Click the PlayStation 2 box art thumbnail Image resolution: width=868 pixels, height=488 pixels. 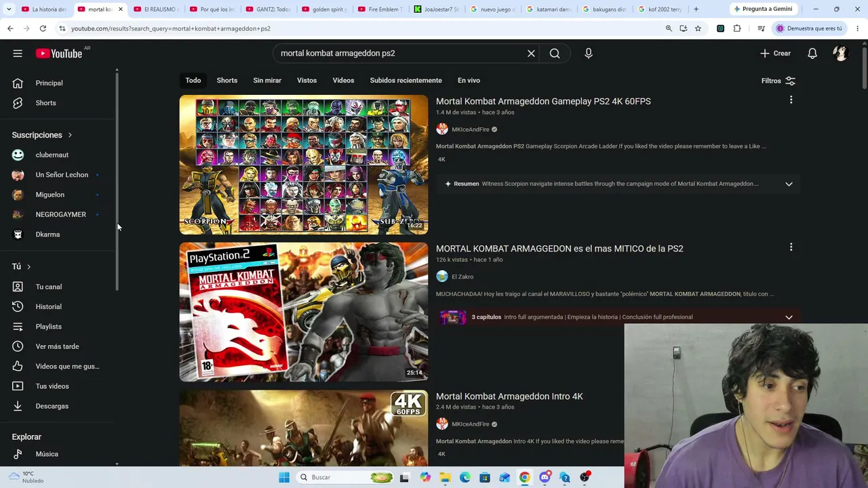[304, 312]
